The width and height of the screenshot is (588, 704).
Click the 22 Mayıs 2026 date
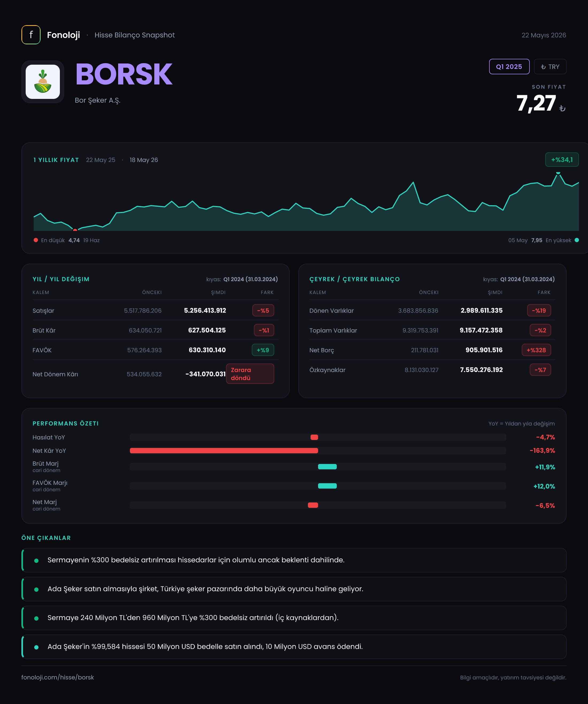point(544,35)
